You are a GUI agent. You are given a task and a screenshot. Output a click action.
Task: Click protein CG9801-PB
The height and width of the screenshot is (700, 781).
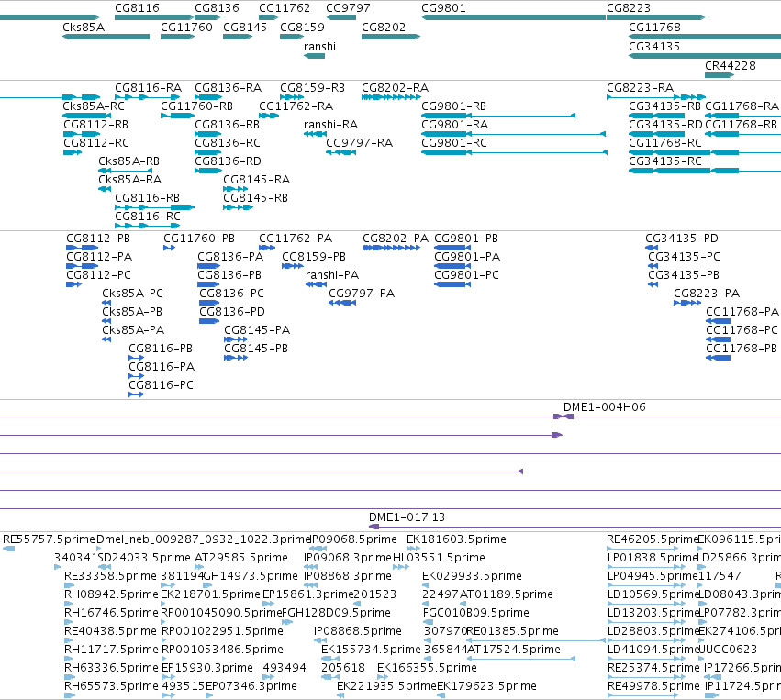[x=452, y=248]
